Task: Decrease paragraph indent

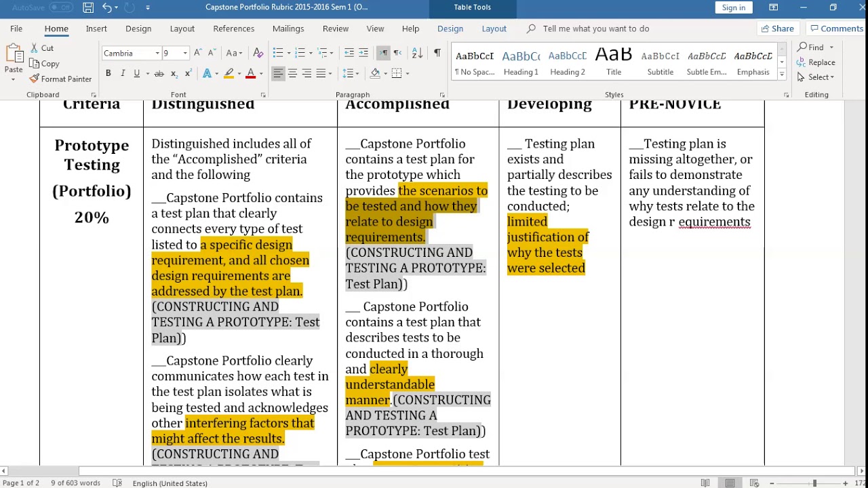Action: point(349,53)
